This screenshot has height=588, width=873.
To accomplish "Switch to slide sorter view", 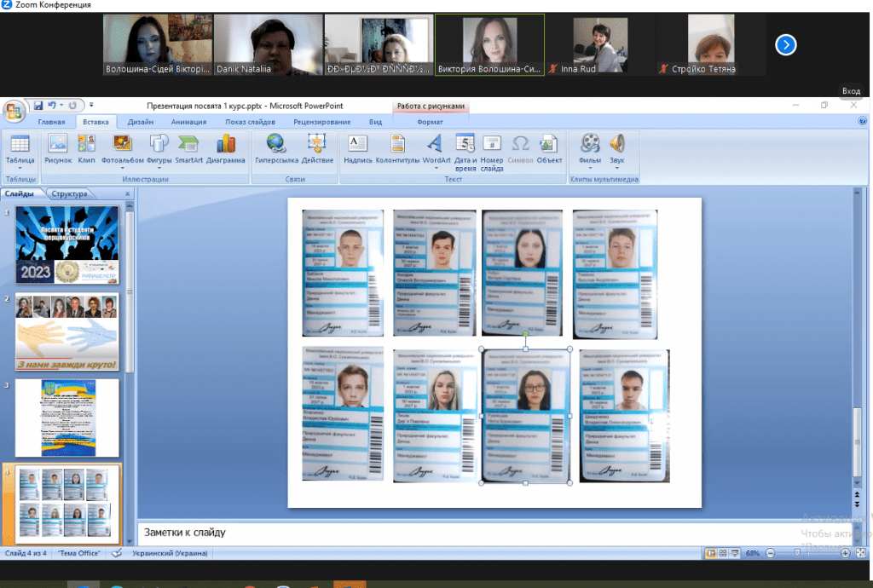I will tap(721, 553).
